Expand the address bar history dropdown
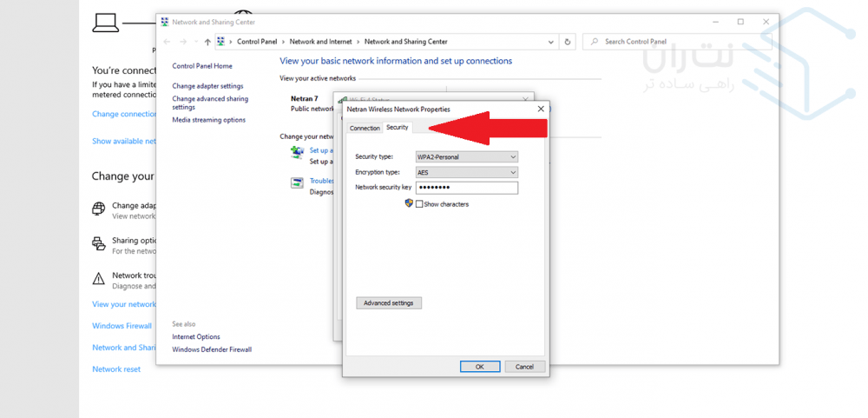Image resolution: width=868 pixels, height=418 pixels. [551, 42]
